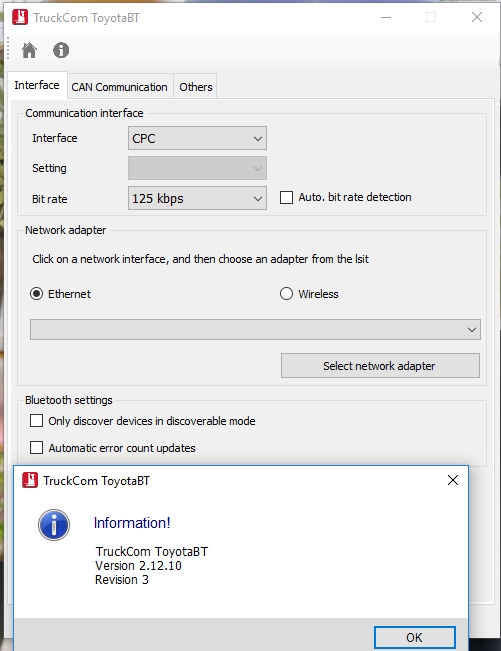Viewport: 501px width, 651px height.
Task: Open the Home toolbar icon
Action: click(29, 51)
